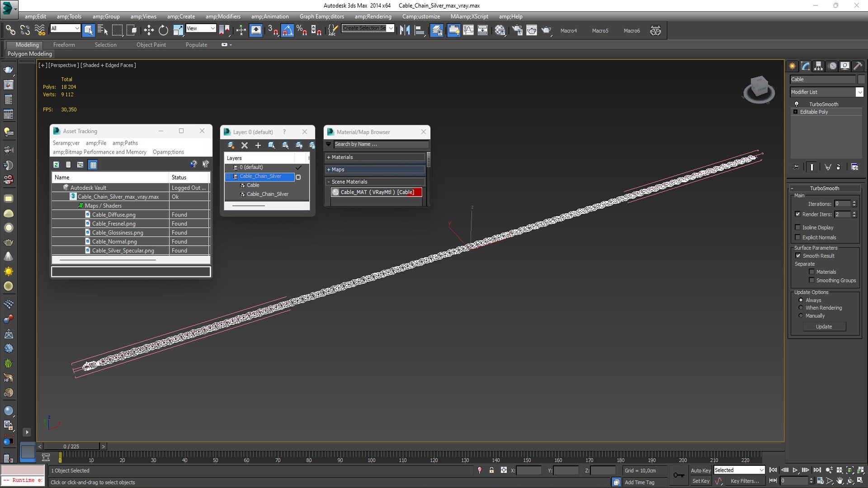Uncheck the Smooth Result checkbox
Screen dimensions: 868x488
click(798, 256)
